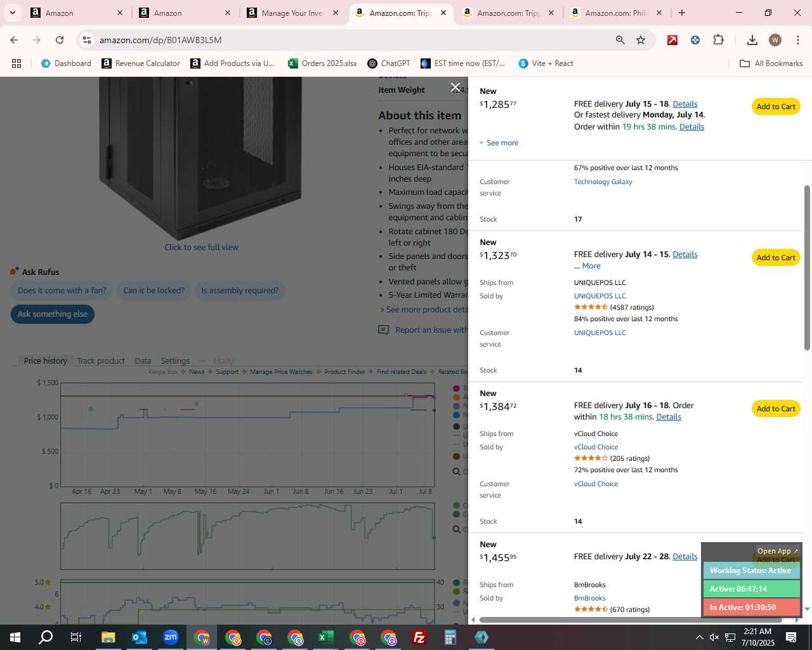Screen dimensions: 812x650
Task: Open vCloud Choice Sold by link
Action: point(596,447)
